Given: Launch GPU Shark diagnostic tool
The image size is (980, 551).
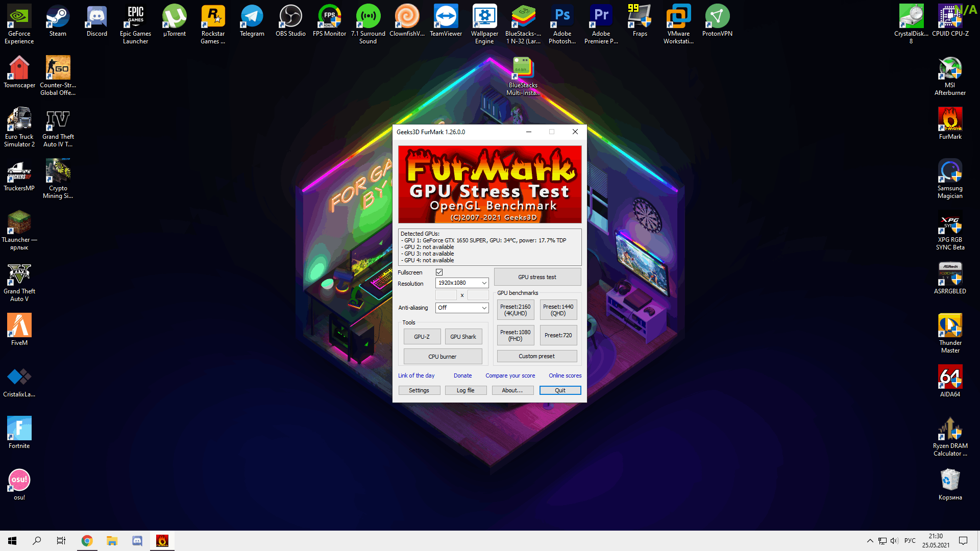Looking at the screenshot, I should coord(463,336).
